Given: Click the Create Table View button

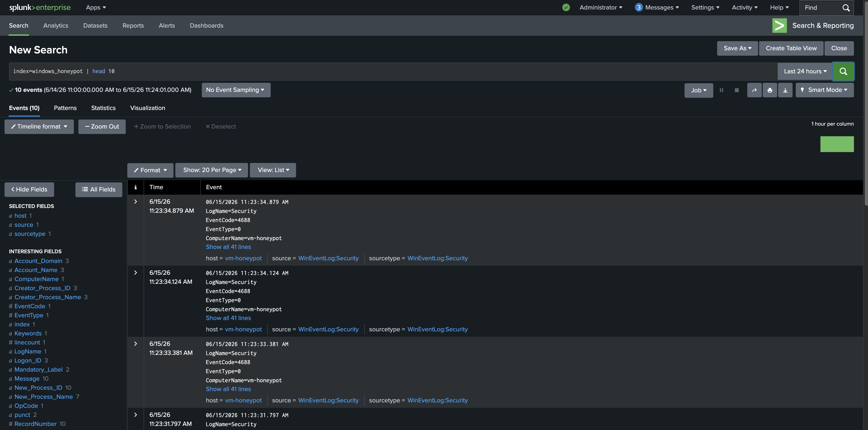Looking at the screenshot, I should point(791,48).
